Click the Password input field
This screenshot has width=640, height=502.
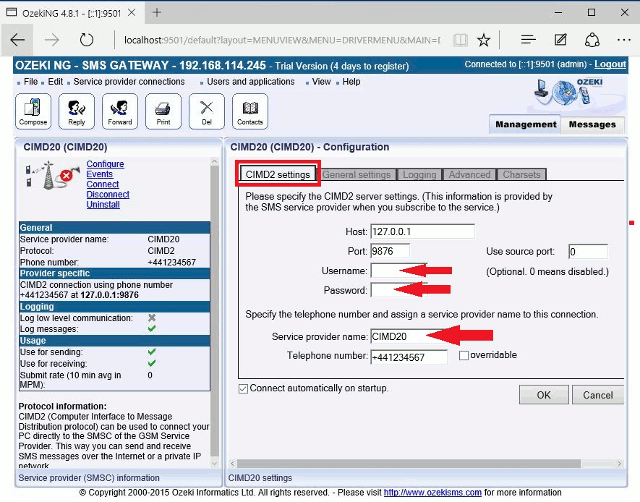click(398, 290)
